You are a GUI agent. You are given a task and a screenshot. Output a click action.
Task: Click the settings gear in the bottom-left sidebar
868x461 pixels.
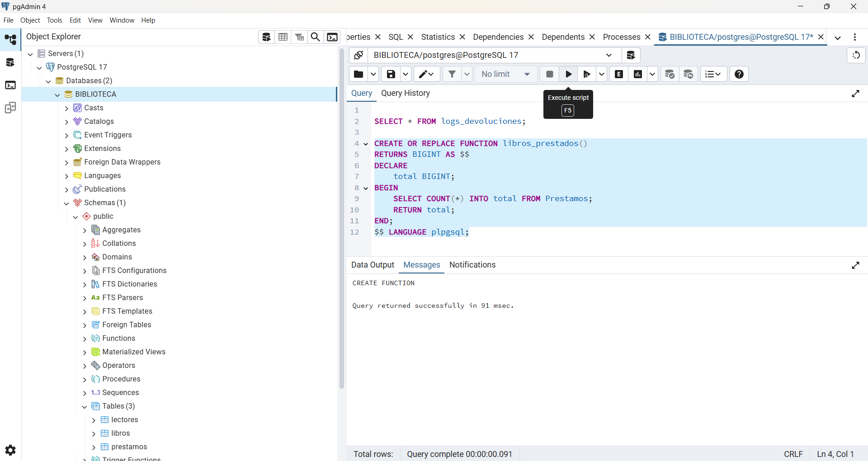point(10,450)
